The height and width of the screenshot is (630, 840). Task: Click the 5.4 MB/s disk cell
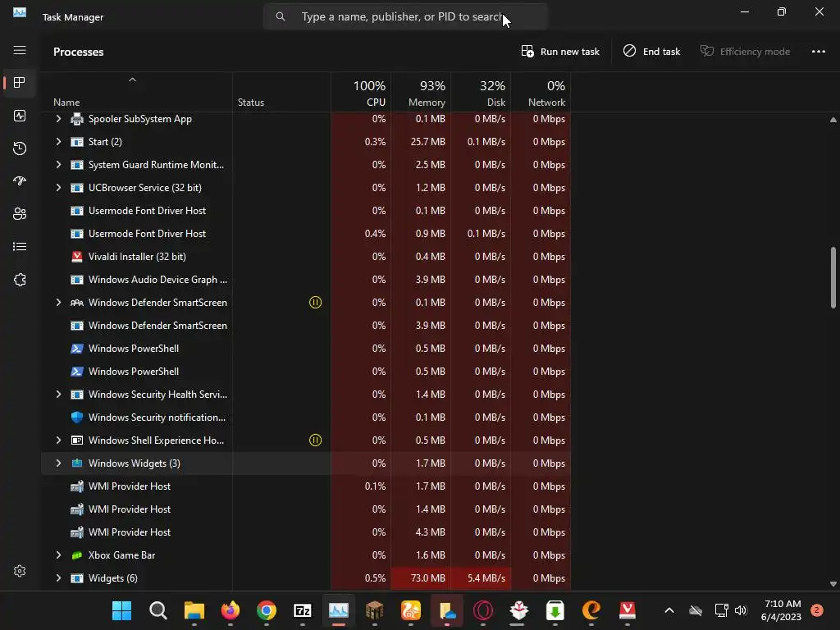pos(481,578)
